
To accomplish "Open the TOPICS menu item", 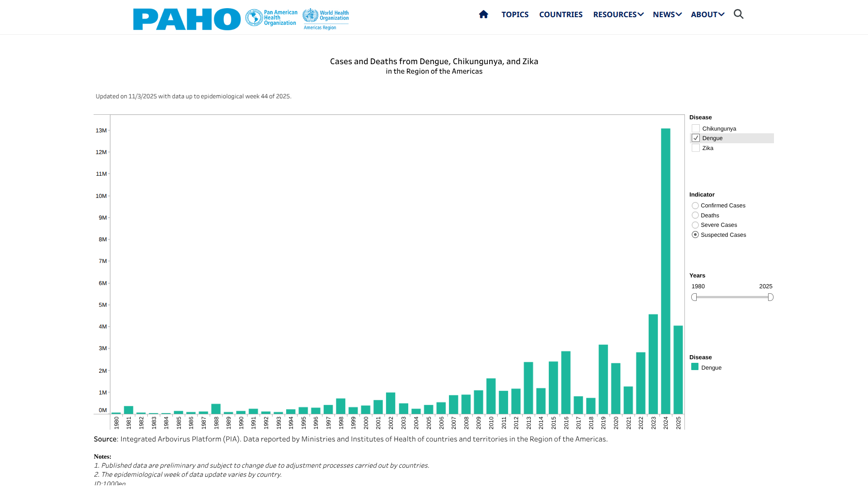I will coord(514,14).
